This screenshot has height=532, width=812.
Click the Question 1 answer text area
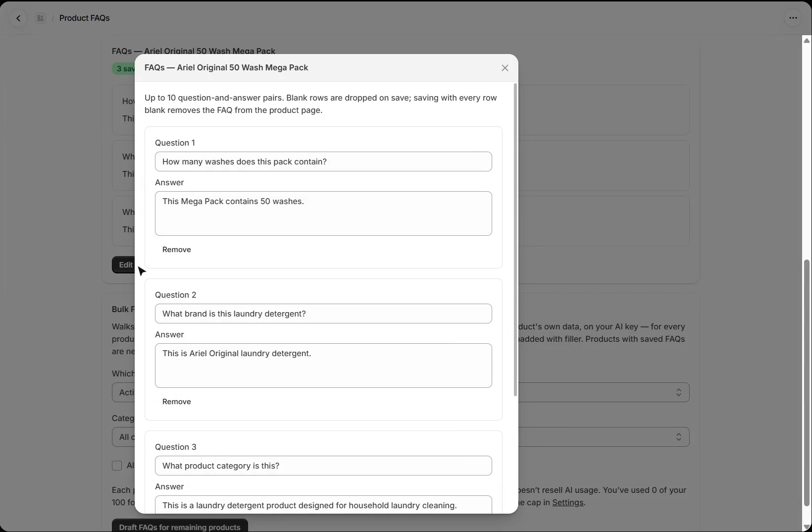[323, 213]
